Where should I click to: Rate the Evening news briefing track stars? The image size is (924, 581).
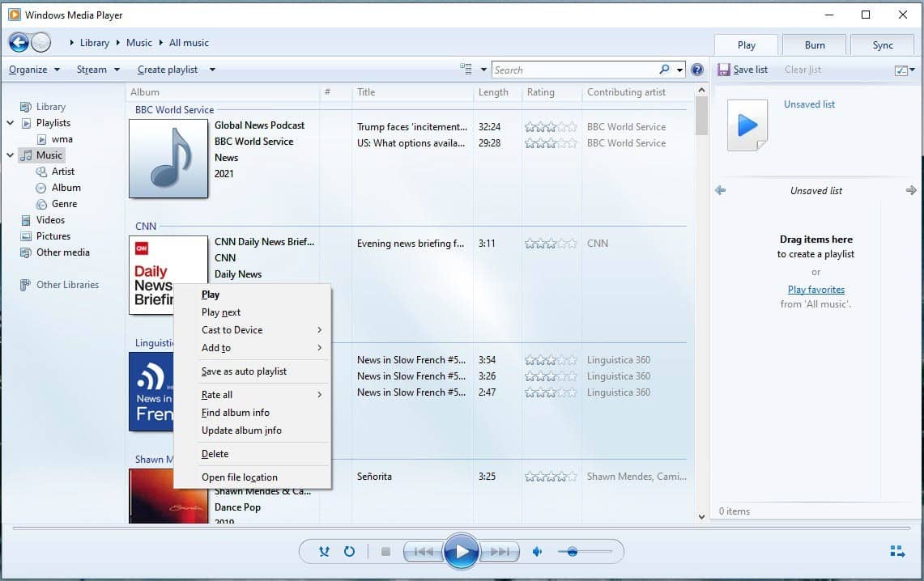[551, 243]
